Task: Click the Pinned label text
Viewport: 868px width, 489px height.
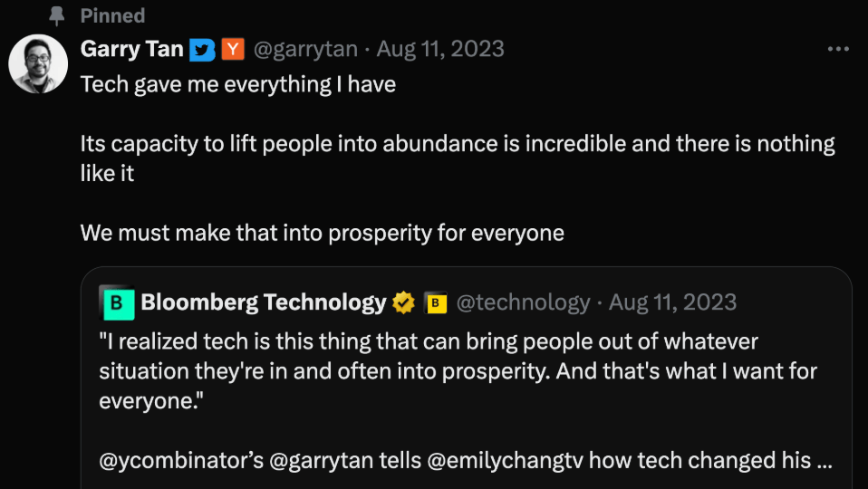Action: point(113,16)
